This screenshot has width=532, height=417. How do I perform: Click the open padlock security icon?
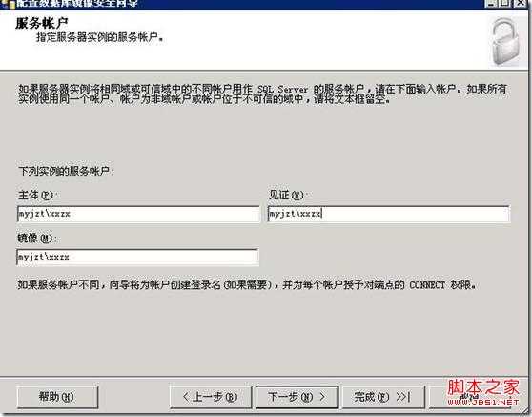(x=506, y=42)
